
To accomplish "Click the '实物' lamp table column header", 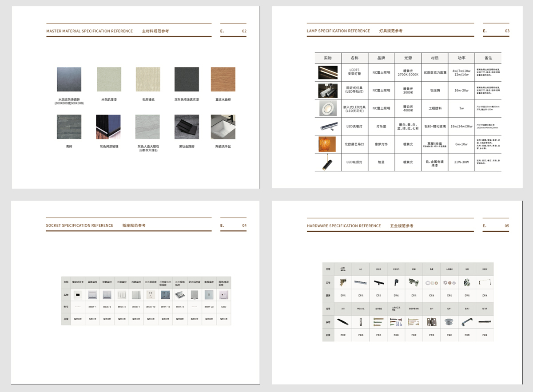I will pyautogui.click(x=328, y=58).
